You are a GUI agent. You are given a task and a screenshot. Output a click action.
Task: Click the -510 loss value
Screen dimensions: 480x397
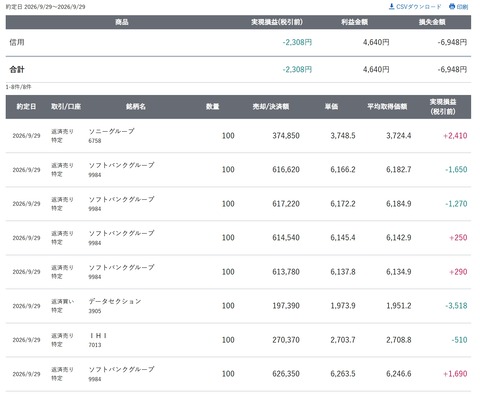click(x=459, y=340)
